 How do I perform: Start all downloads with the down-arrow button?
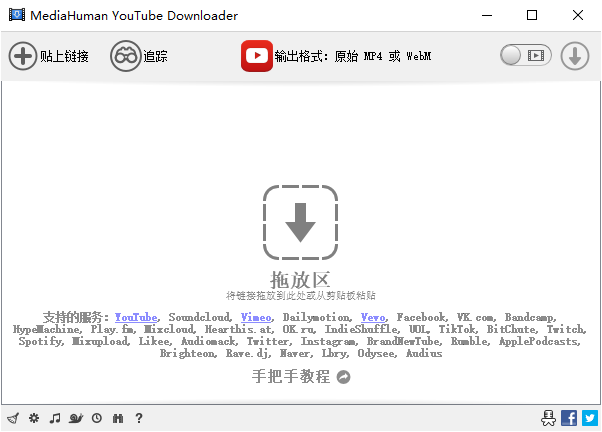(574, 56)
